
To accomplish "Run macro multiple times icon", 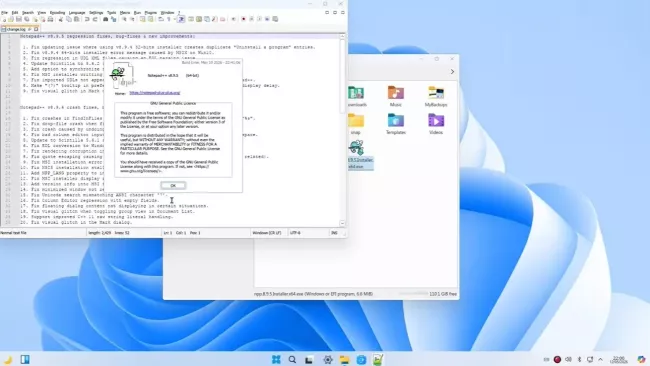I will click(267, 19).
